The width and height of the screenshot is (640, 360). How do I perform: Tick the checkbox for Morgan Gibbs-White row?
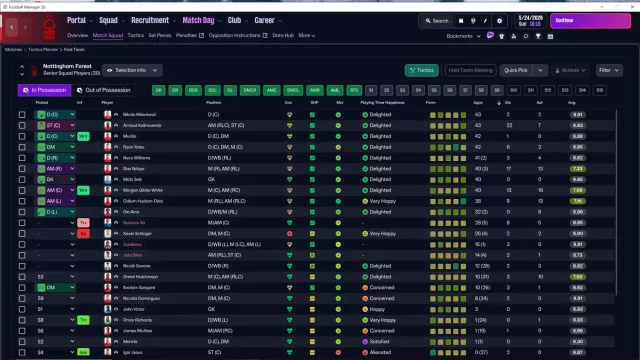22,190
